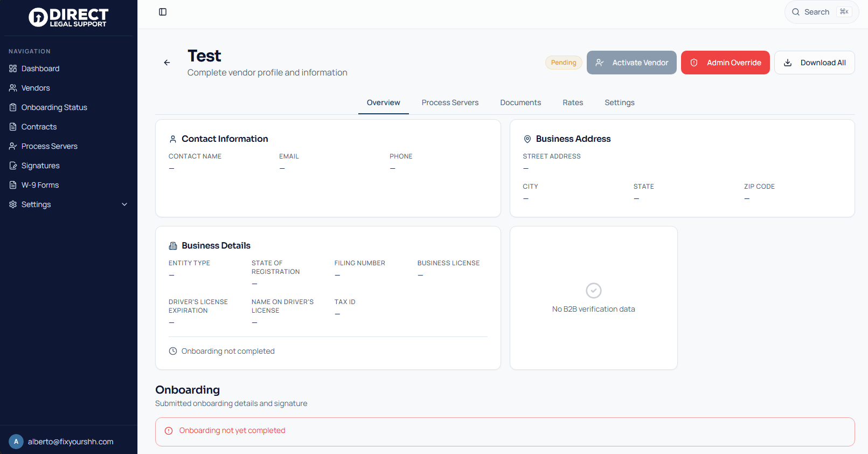Screen dimensions: 868x454
Task: Click the Pending status badge
Action: coord(564,63)
